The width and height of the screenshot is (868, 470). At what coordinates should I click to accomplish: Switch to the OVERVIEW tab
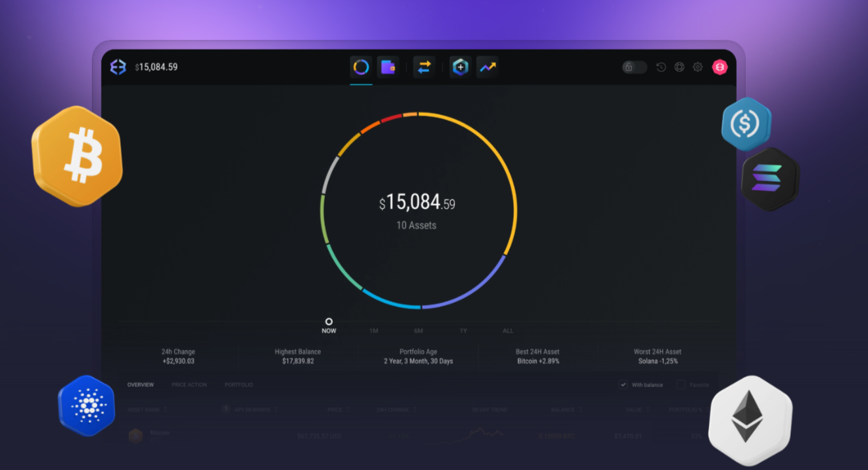coord(141,384)
